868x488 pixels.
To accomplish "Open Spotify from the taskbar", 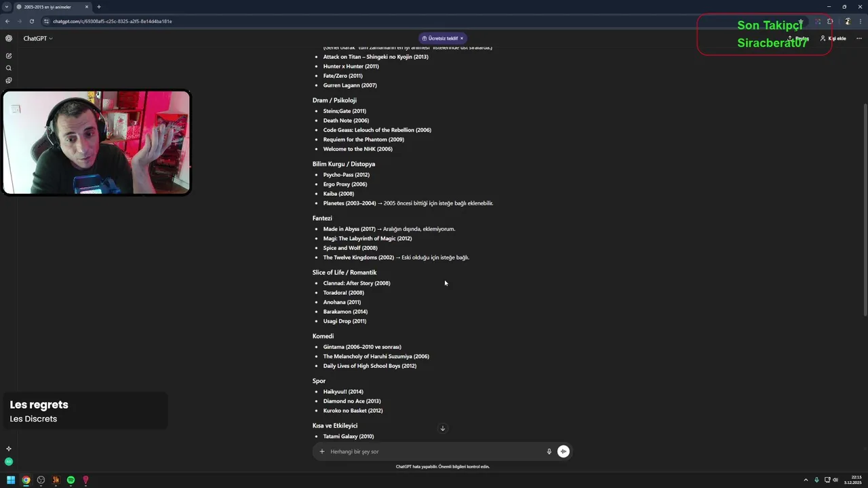I will point(71,480).
